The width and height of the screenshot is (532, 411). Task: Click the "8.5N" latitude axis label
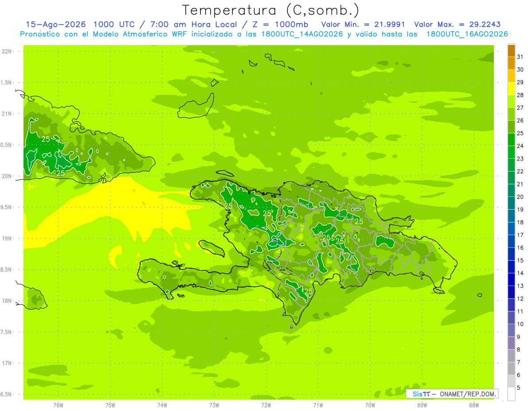click(6, 270)
